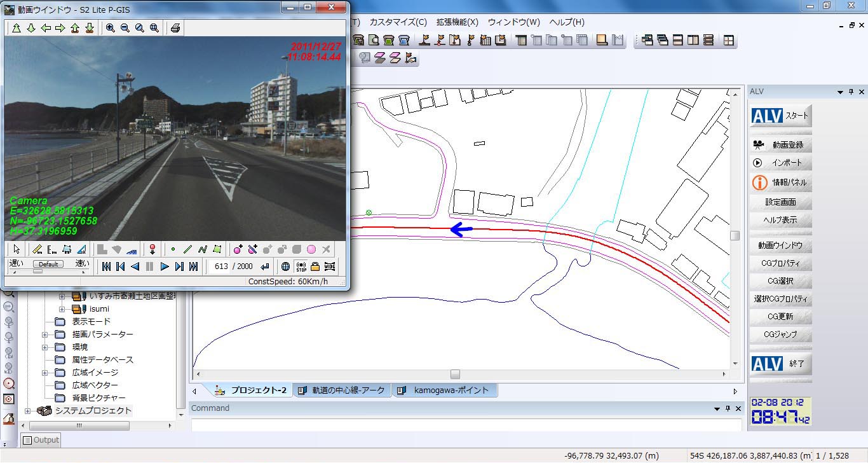The height and width of the screenshot is (463, 868).
Task: Click the printer icon in video window
Action: [x=175, y=28]
